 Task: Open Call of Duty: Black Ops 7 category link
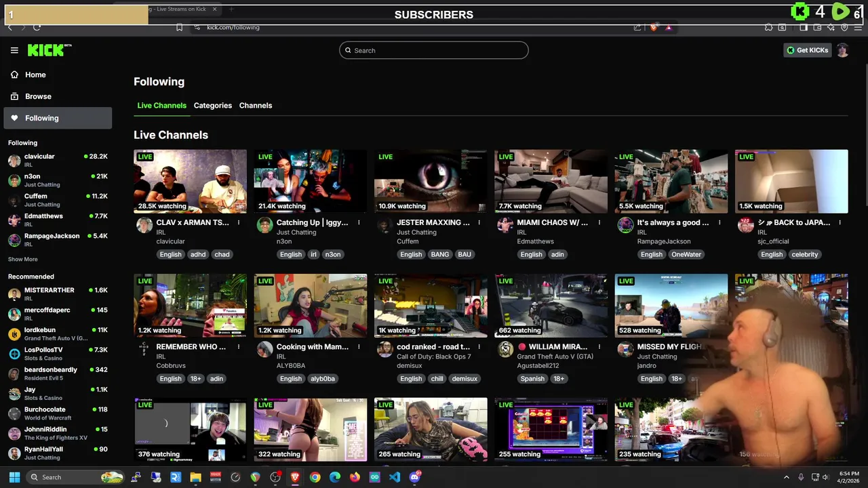(434, 357)
